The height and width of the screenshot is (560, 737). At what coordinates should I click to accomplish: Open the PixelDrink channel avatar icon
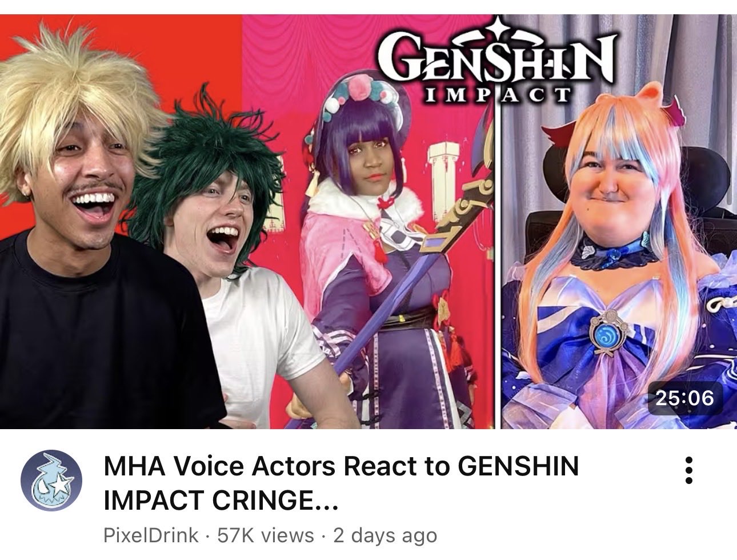[51, 480]
